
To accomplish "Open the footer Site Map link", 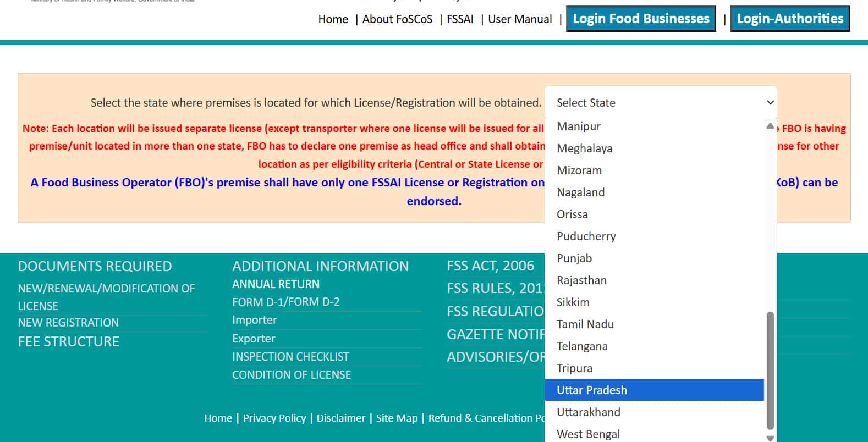I will pyautogui.click(x=397, y=418).
